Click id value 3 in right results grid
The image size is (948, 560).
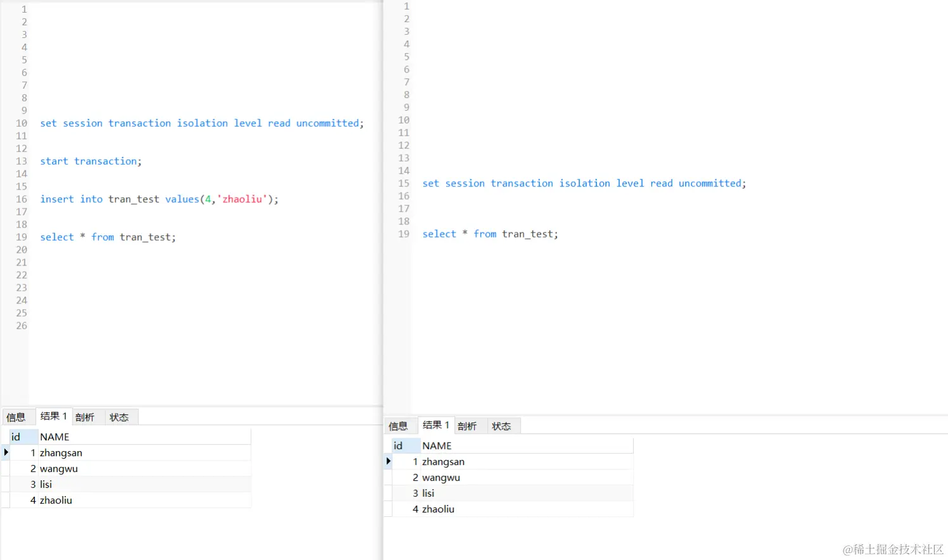click(406, 493)
